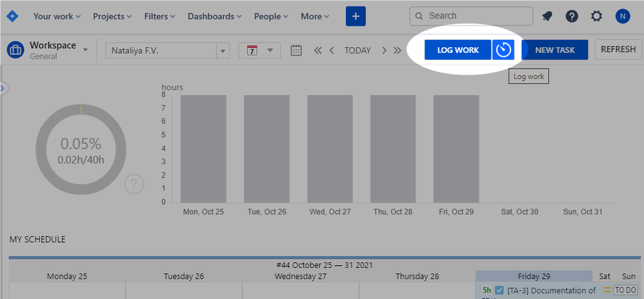Click the Thu, Oct 28 bar
This screenshot has width=644, height=299.
pos(392,149)
